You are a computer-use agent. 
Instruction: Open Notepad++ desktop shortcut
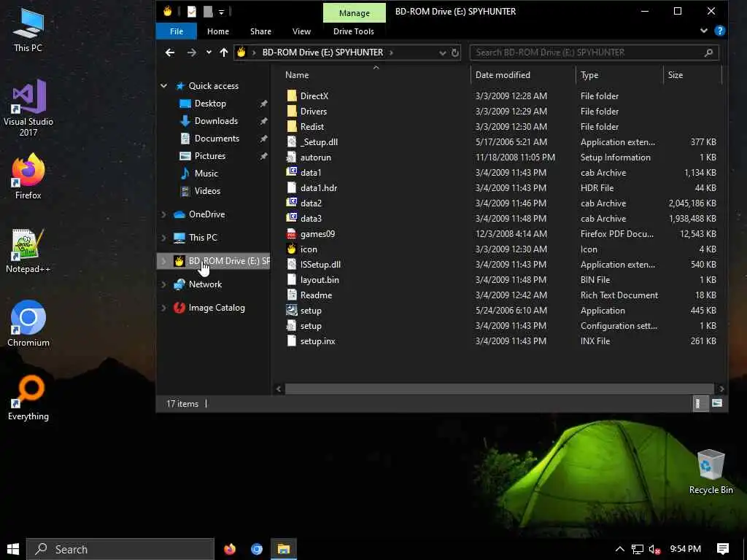point(28,251)
